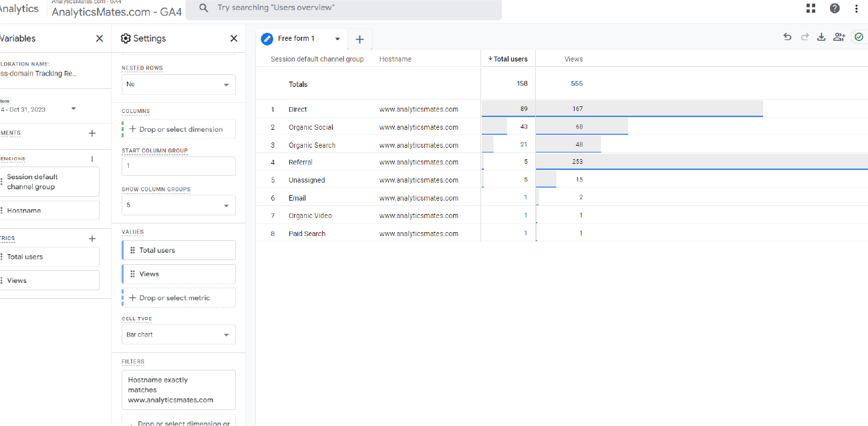The height and width of the screenshot is (426, 868).
Task: Click Drop or select metric box
Action: click(x=178, y=298)
